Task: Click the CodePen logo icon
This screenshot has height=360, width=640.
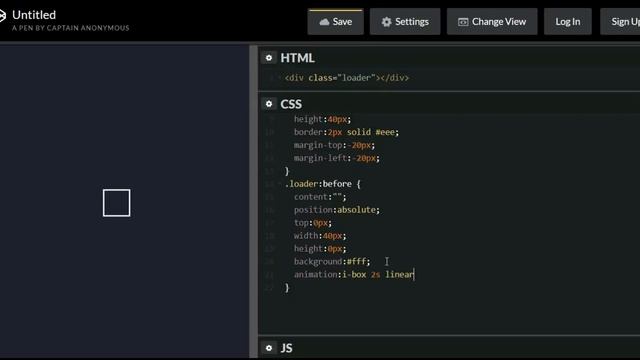Action: [x=2, y=16]
